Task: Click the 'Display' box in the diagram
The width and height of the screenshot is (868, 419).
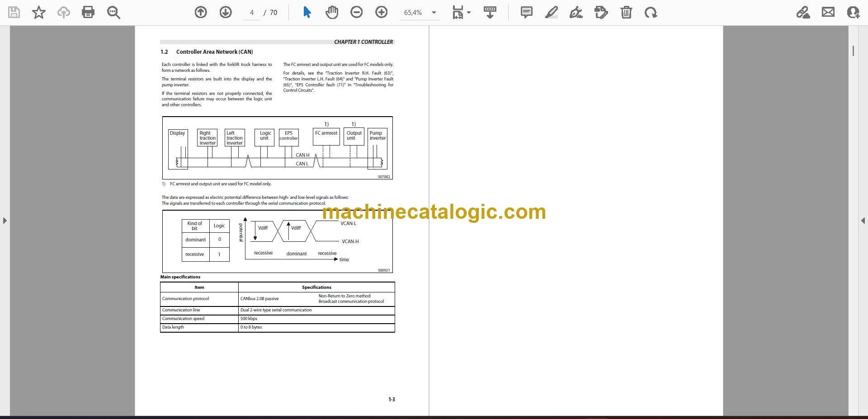Action: point(178,149)
